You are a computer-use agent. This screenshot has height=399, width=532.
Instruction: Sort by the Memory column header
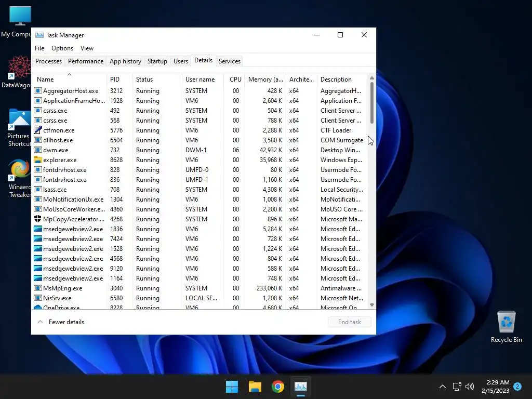265,79
